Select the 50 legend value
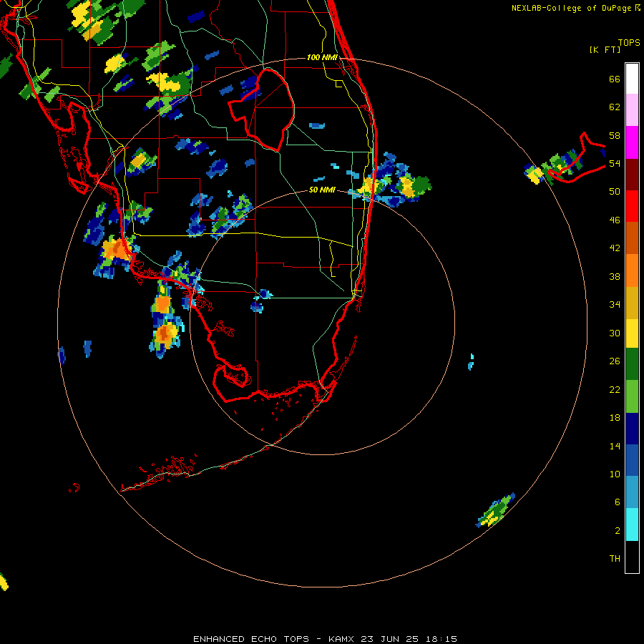Screen dimensions: 644x644 coord(615,192)
